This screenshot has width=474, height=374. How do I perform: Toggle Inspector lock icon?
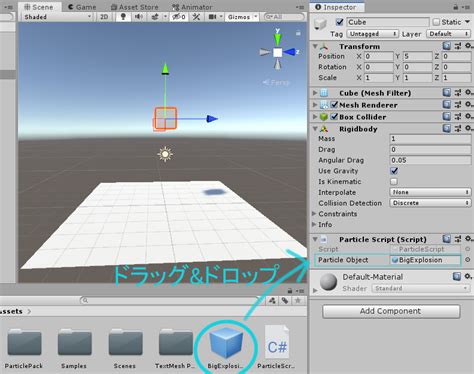pyautogui.click(x=456, y=7)
